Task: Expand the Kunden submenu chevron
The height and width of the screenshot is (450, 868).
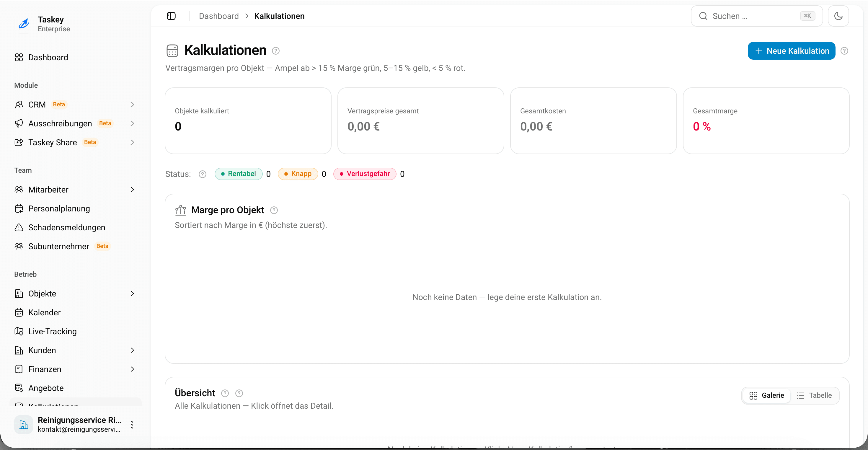Action: (132, 350)
